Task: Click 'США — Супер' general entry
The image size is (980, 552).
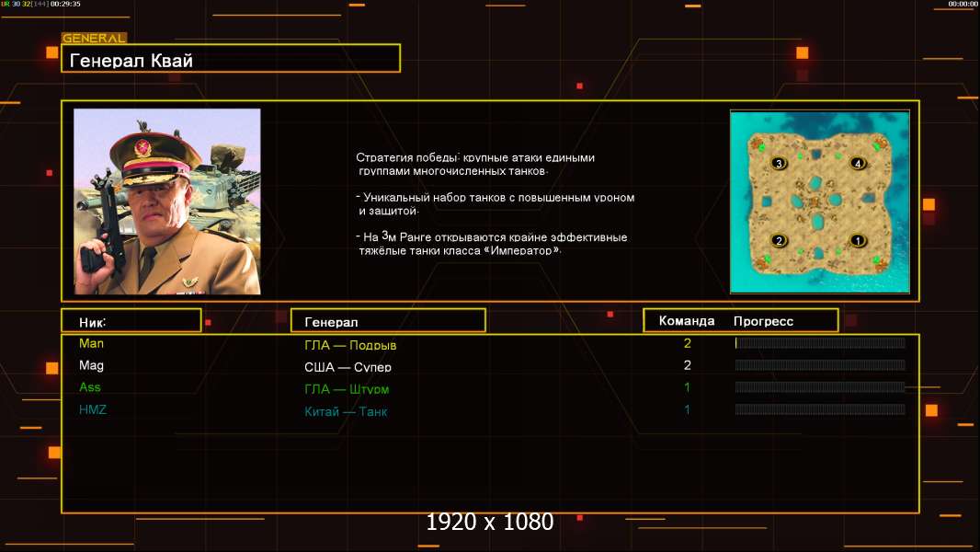Action: click(x=348, y=366)
